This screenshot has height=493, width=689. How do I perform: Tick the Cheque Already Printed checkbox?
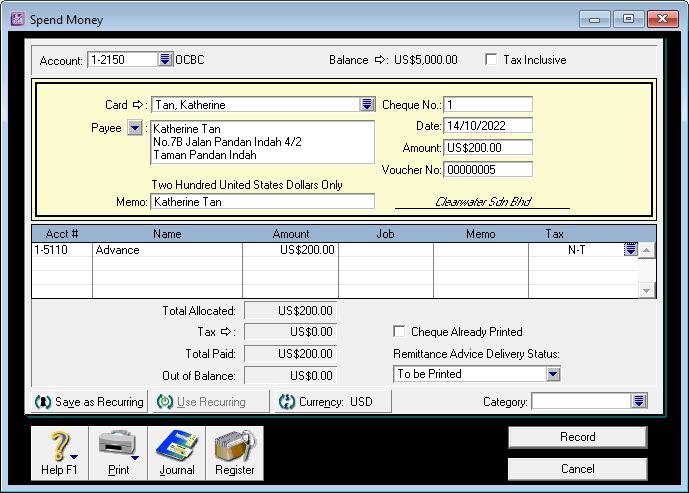click(401, 332)
